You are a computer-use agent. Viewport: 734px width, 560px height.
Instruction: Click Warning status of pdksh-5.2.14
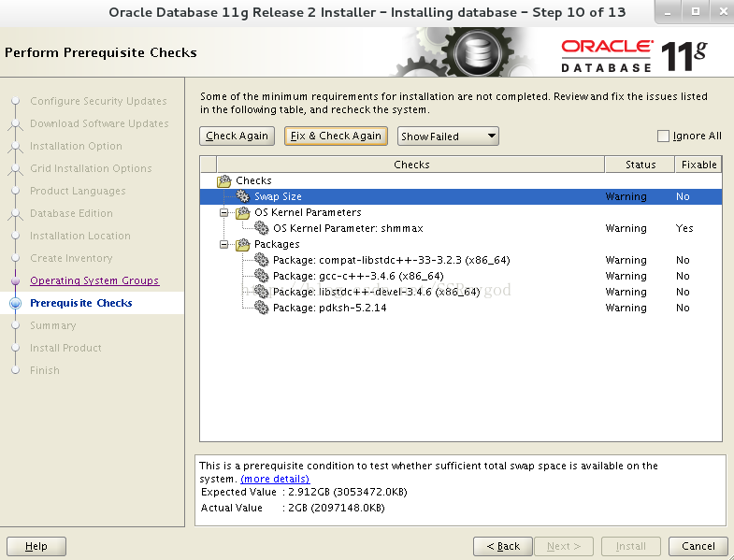point(626,308)
